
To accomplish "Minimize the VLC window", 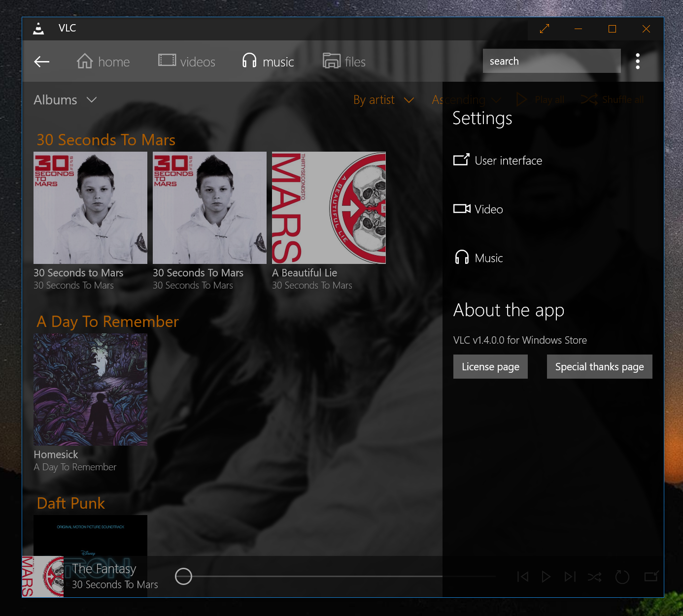I will [x=578, y=29].
